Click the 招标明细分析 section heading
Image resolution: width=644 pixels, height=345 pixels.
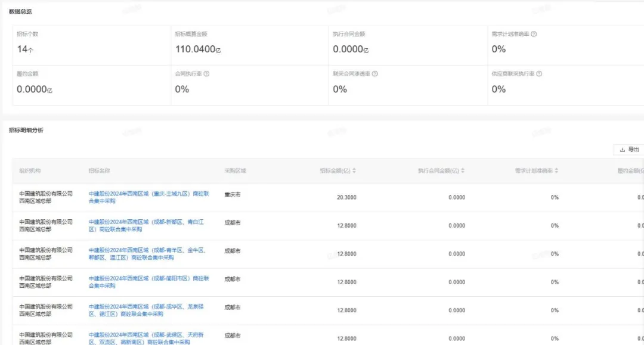pyautogui.click(x=26, y=130)
